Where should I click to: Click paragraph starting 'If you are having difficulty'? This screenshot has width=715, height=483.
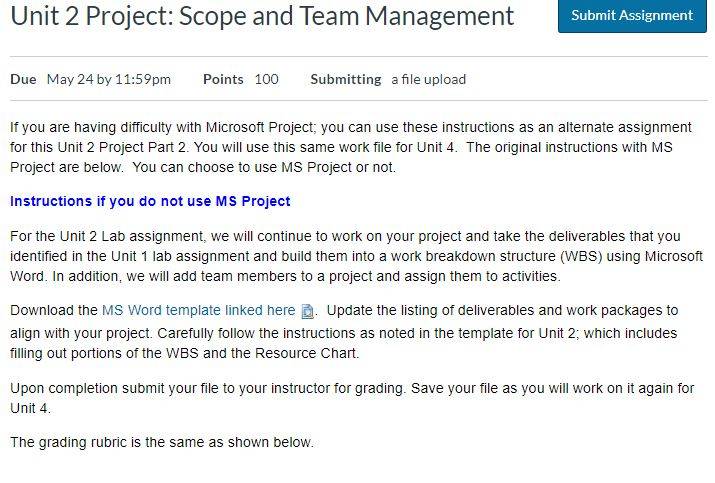[x=351, y=147]
